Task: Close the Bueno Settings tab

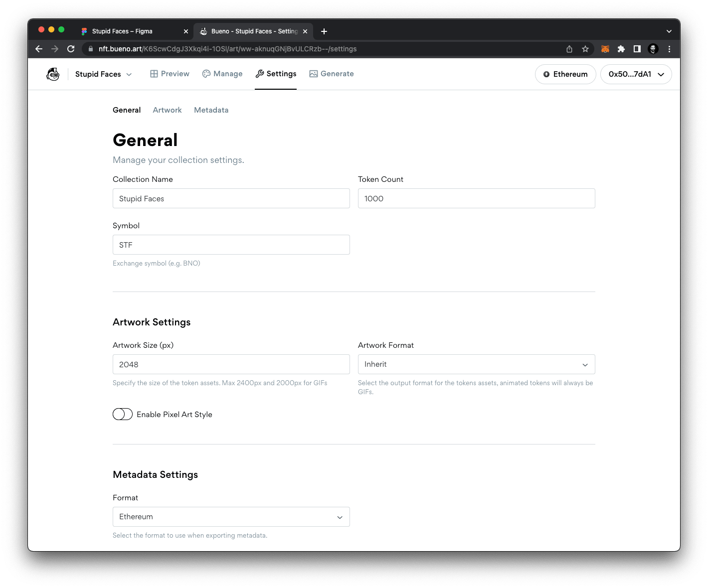Action: (305, 31)
